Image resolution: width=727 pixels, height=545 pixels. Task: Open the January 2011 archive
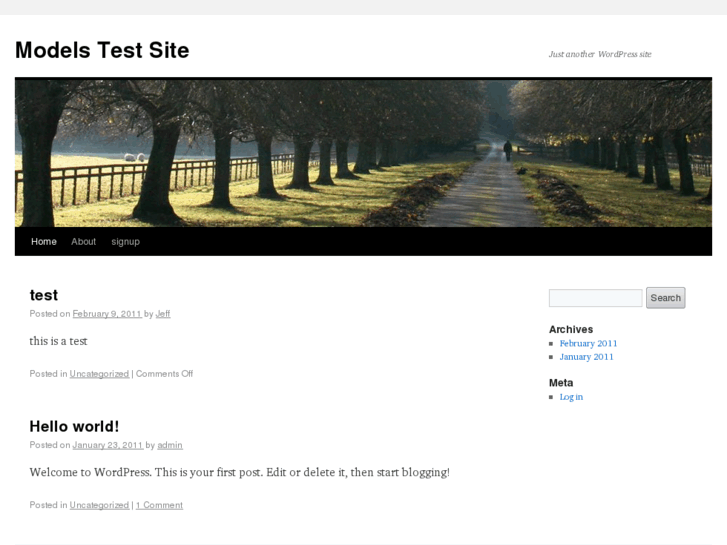[x=587, y=357]
